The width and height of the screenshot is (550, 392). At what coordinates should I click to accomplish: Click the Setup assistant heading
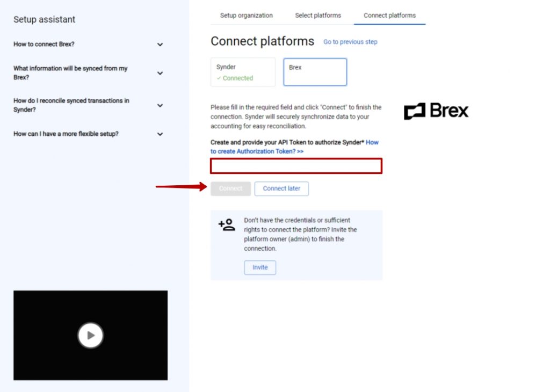(44, 19)
